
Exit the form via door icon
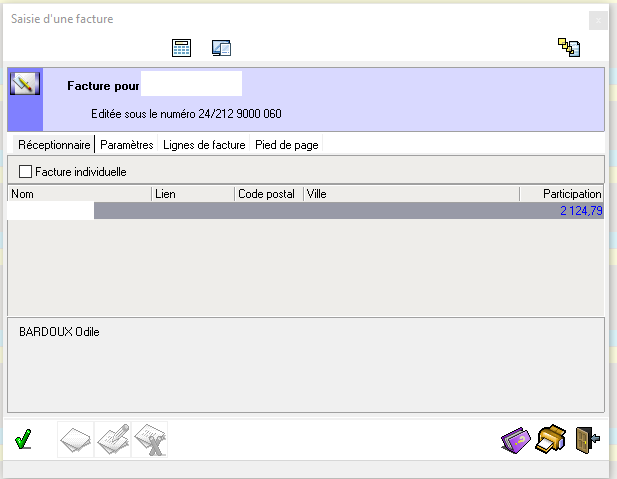pyautogui.click(x=587, y=440)
